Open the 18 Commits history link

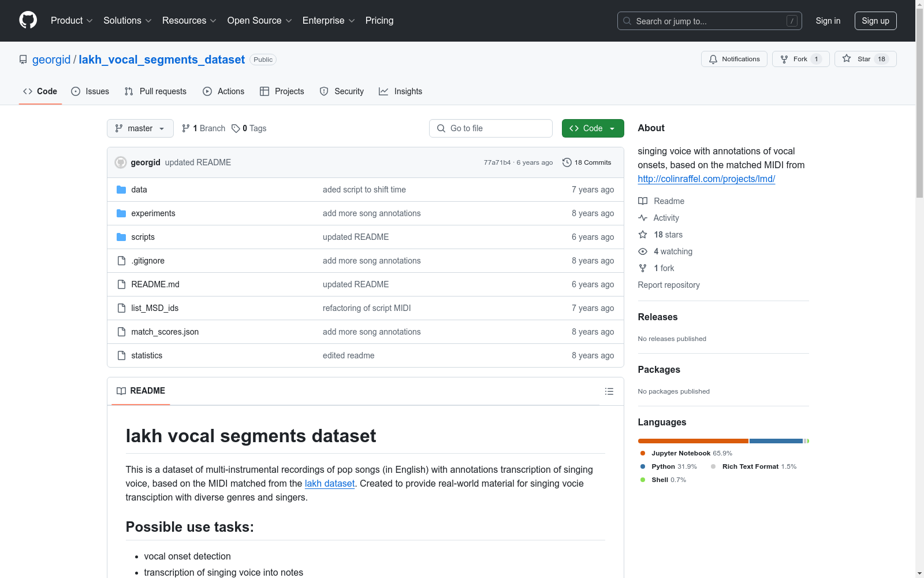587,162
